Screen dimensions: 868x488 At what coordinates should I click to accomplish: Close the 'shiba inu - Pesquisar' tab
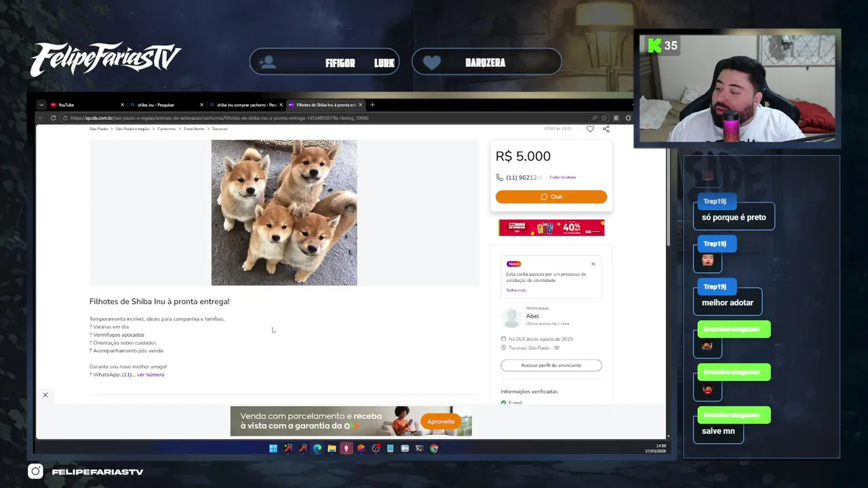(201, 105)
